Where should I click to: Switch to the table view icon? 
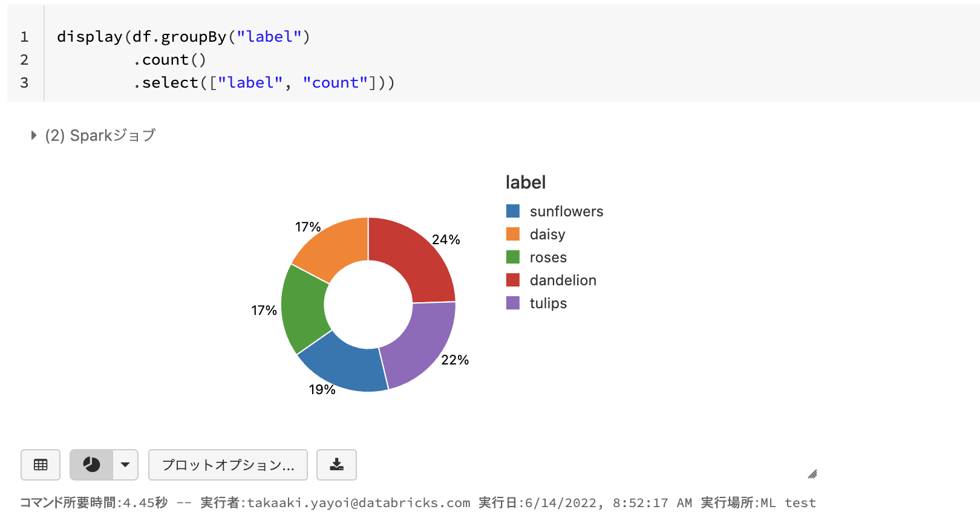pos(41,465)
